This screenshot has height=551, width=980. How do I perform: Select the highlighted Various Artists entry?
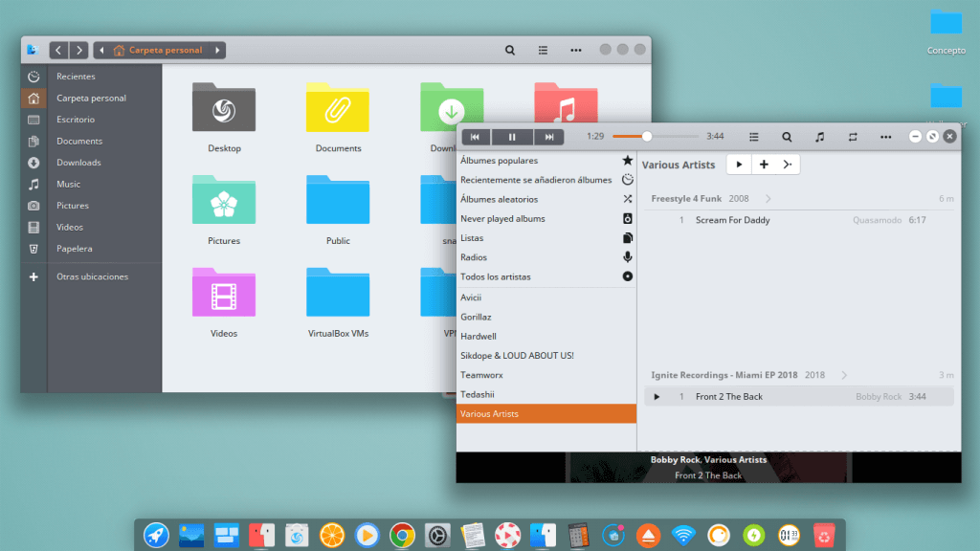pyautogui.click(x=546, y=413)
